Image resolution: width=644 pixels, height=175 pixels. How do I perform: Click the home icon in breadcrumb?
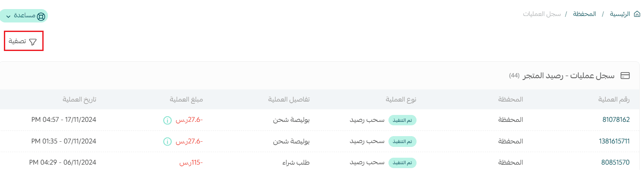pos(637,14)
